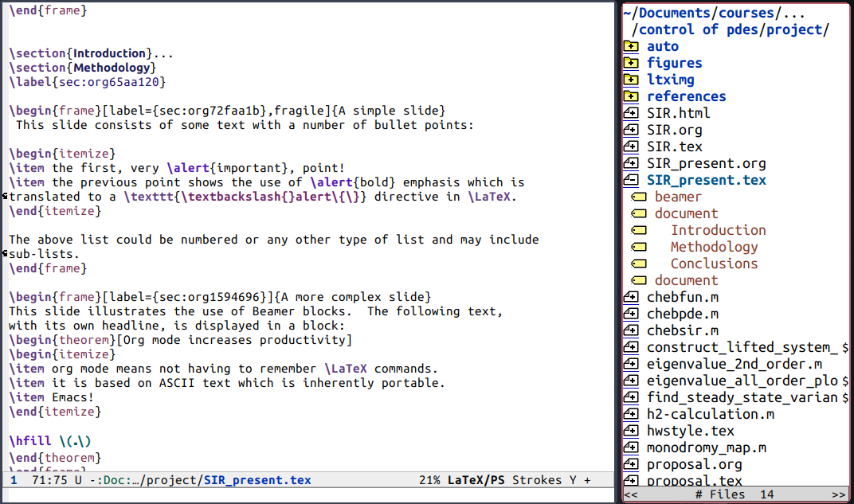Click SIR_present.tex buffer name in mode line
Screen dimensions: 854x504
pyautogui.click(x=257, y=480)
